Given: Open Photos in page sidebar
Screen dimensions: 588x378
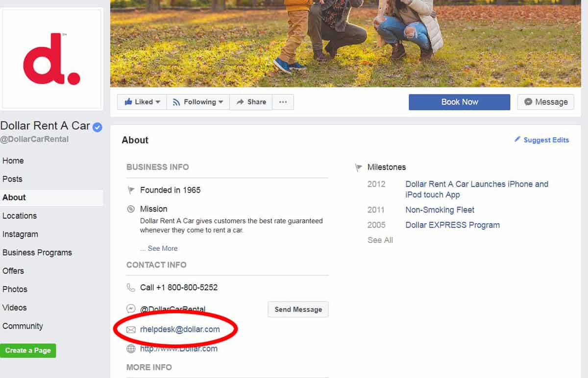Looking at the screenshot, I should point(15,289).
